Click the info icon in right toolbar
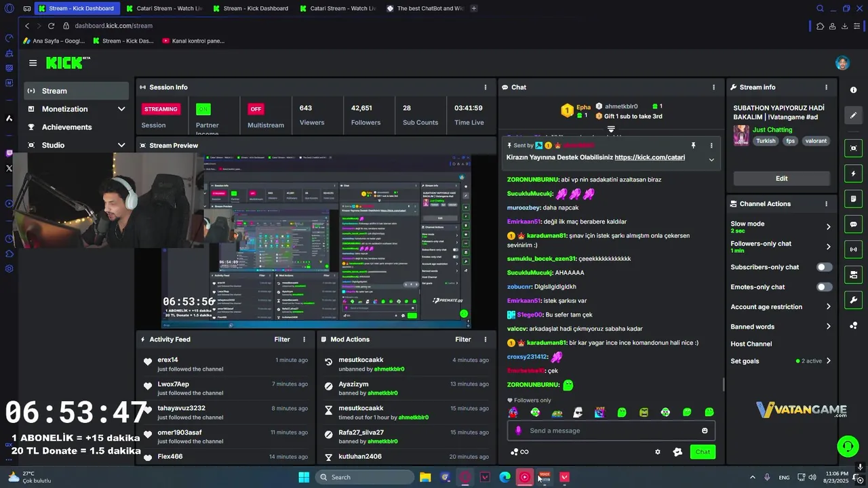This screenshot has width=868, height=488. tap(853, 90)
